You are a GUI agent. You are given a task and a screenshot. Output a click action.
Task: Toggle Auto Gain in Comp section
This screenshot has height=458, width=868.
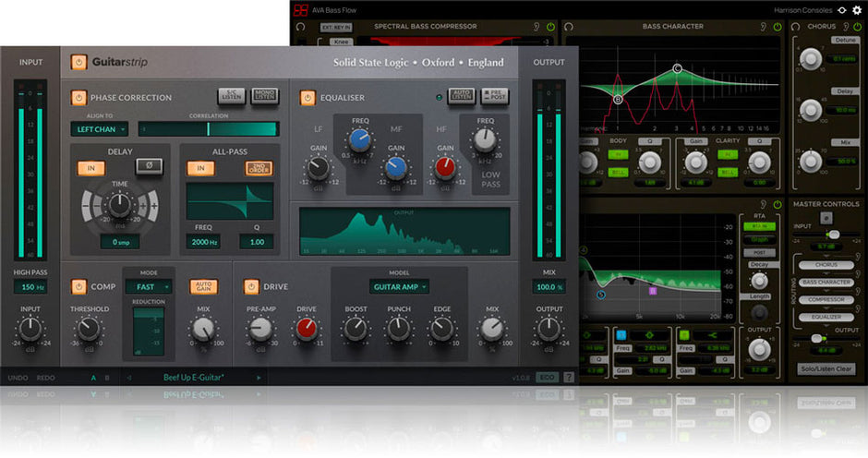(x=204, y=286)
